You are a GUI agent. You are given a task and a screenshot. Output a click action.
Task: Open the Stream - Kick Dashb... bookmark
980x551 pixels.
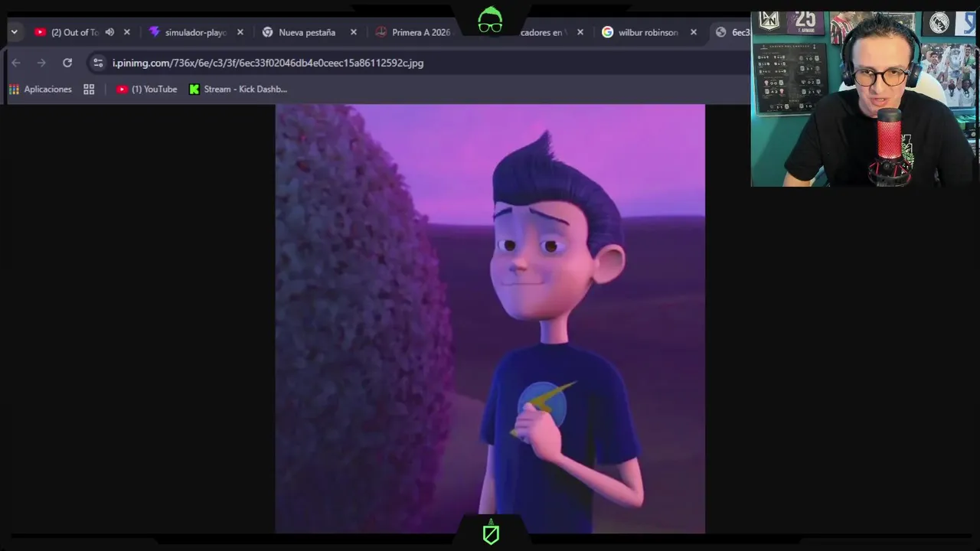(238, 90)
